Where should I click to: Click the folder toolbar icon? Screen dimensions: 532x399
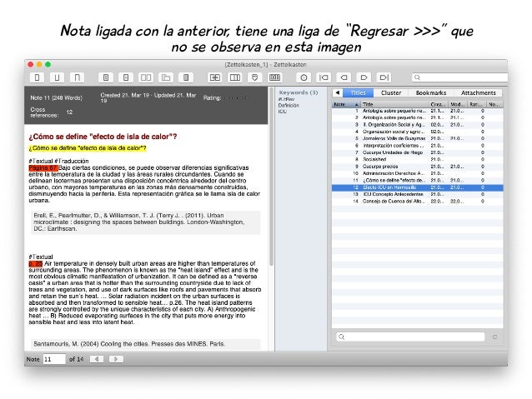click(x=166, y=77)
